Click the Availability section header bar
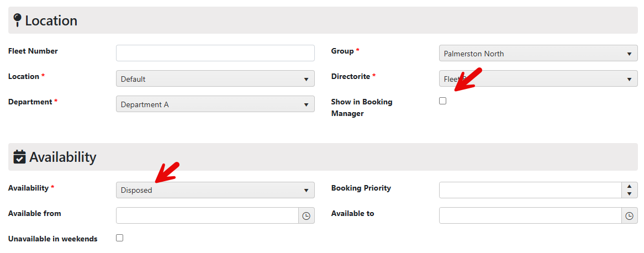Image resolution: width=644 pixels, height=253 pixels. [x=323, y=157]
